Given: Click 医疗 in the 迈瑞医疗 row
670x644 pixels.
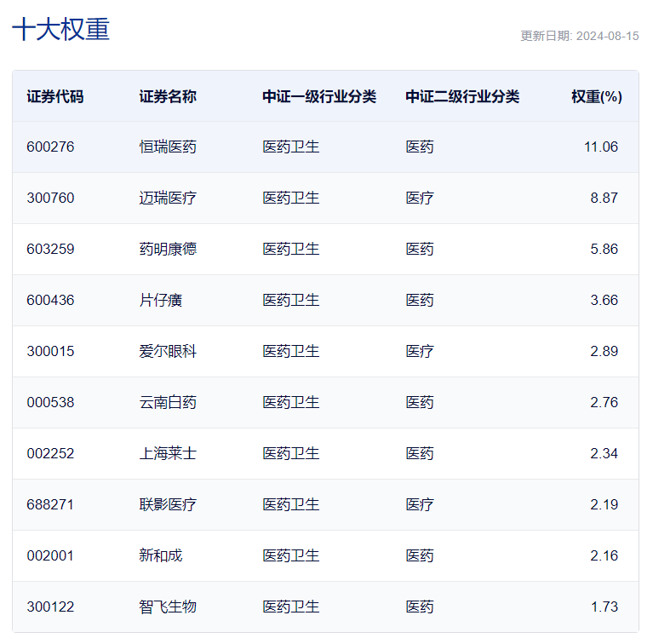Looking at the screenshot, I should tap(420, 198).
